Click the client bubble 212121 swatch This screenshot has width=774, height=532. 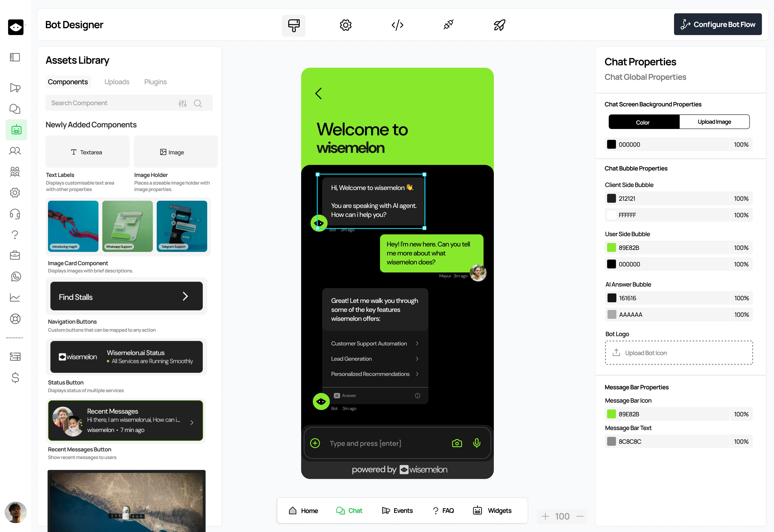click(611, 198)
